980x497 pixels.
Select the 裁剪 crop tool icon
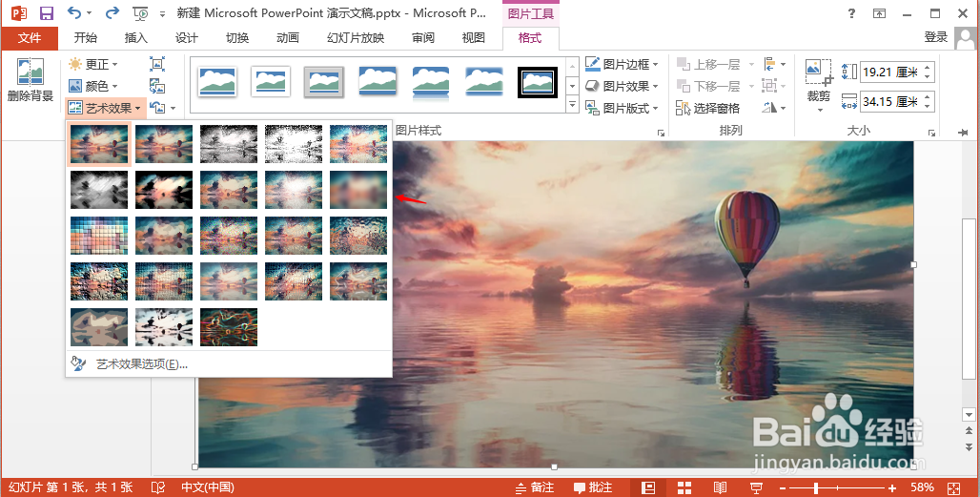[x=819, y=73]
